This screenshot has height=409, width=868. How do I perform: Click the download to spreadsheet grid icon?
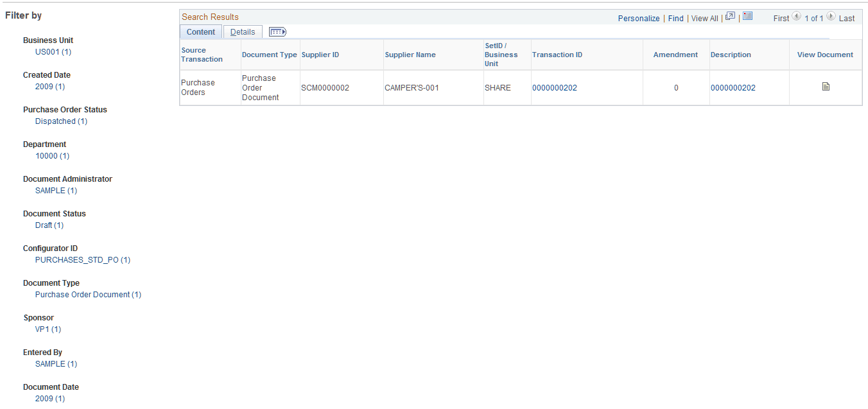click(747, 16)
